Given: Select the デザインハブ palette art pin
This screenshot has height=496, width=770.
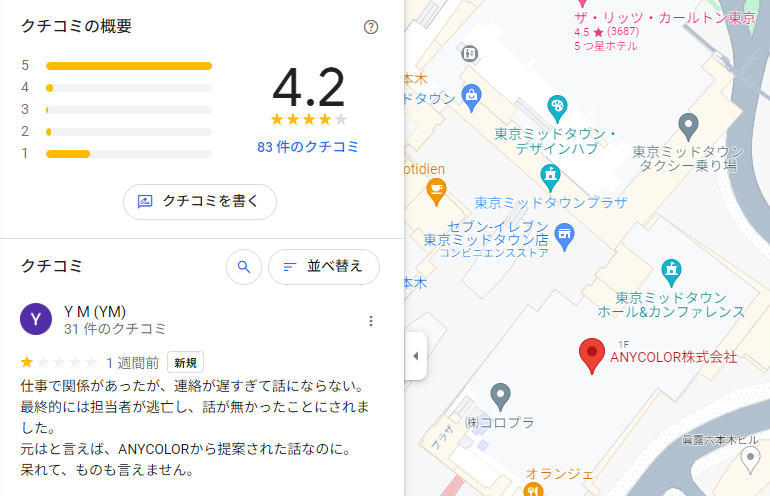Looking at the screenshot, I should tap(557, 108).
